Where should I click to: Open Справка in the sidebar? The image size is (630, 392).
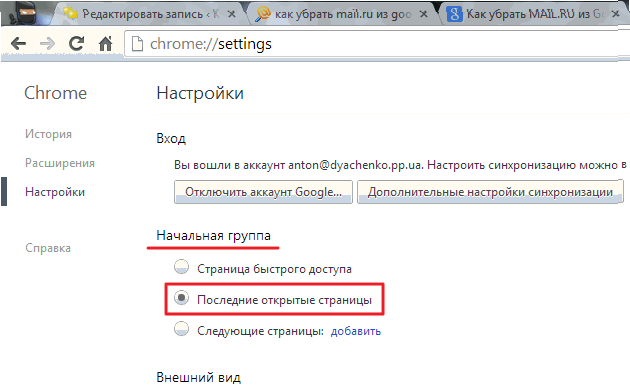[x=48, y=248]
